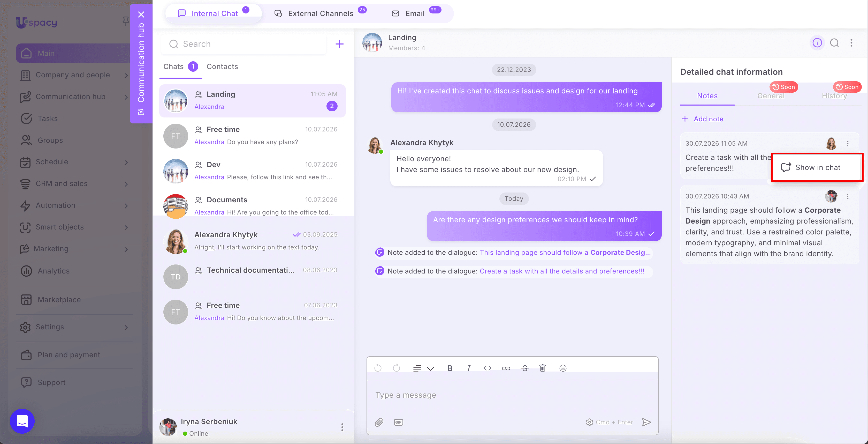
Task: Open Iryna Serbeniuk profile options menu
Action: [342, 427]
